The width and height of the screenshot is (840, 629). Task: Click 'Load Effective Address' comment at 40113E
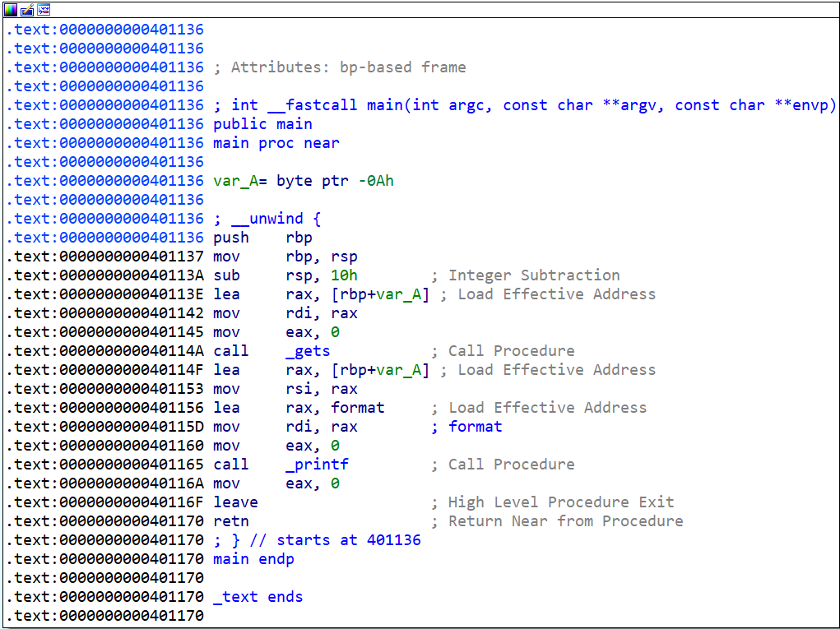point(557,294)
